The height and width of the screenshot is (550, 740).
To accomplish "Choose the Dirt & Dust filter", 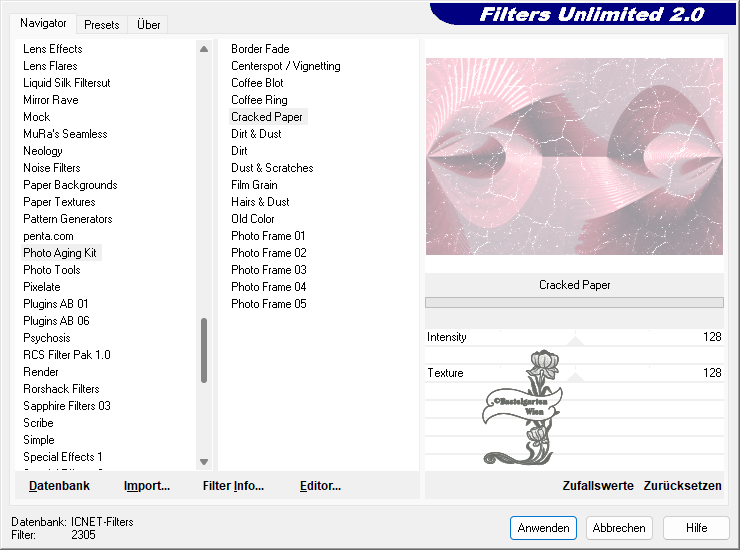I will point(256,134).
